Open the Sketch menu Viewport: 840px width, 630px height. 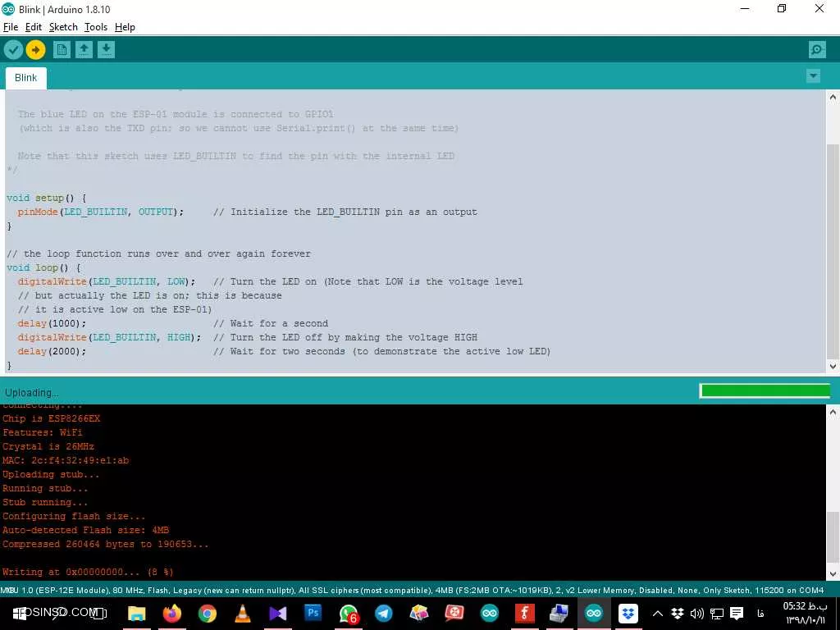coord(63,27)
